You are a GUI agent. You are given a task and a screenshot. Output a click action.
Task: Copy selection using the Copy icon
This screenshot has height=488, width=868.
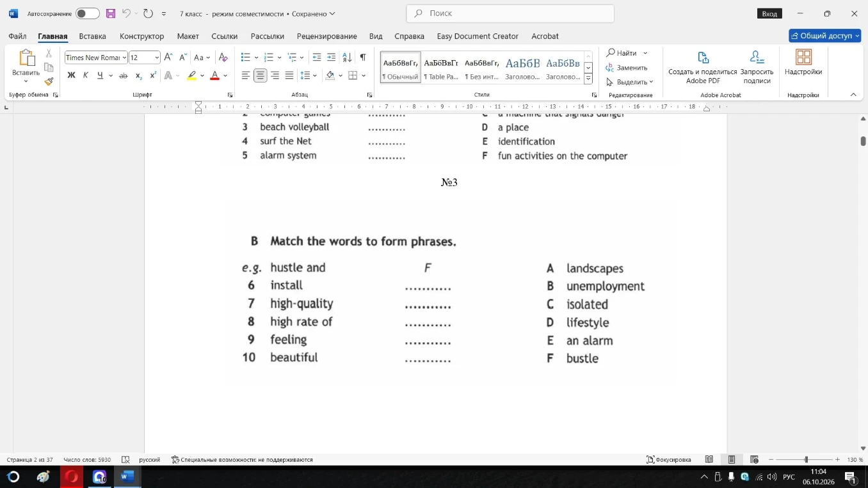coord(49,67)
